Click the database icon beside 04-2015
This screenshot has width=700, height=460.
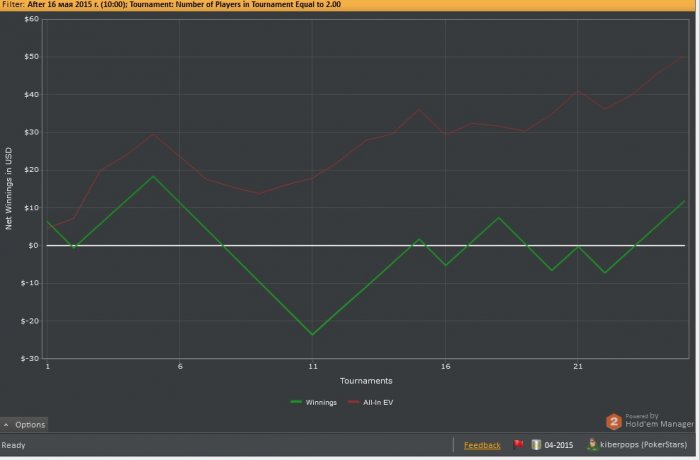[x=536, y=444]
